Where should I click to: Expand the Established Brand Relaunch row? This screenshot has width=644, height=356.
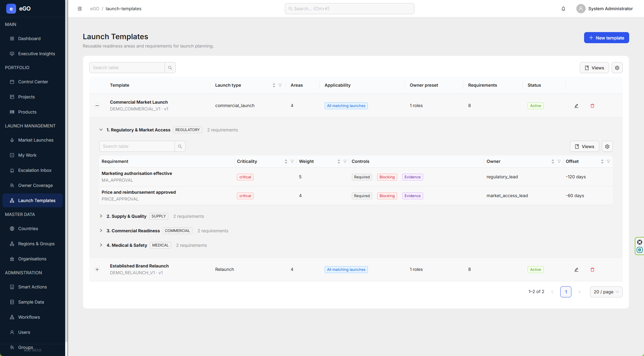coord(97,269)
